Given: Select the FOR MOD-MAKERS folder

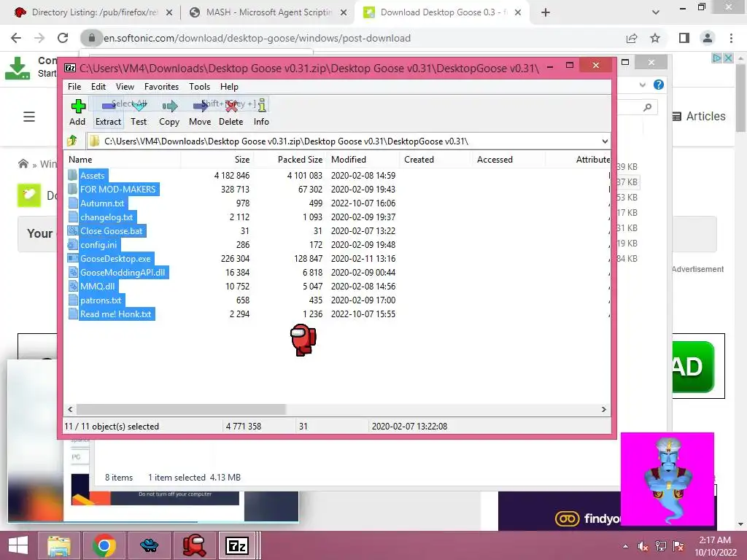Looking at the screenshot, I should (x=118, y=189).
